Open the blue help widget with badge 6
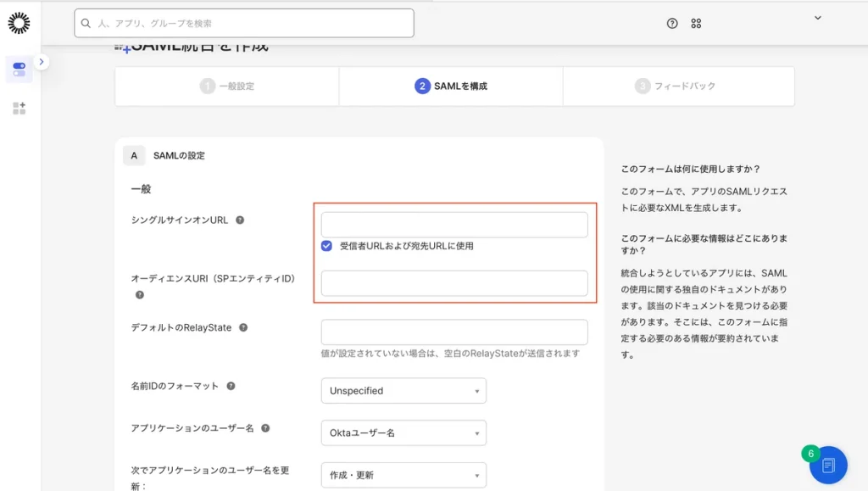The image size is (868, 491). coord(828,465)
